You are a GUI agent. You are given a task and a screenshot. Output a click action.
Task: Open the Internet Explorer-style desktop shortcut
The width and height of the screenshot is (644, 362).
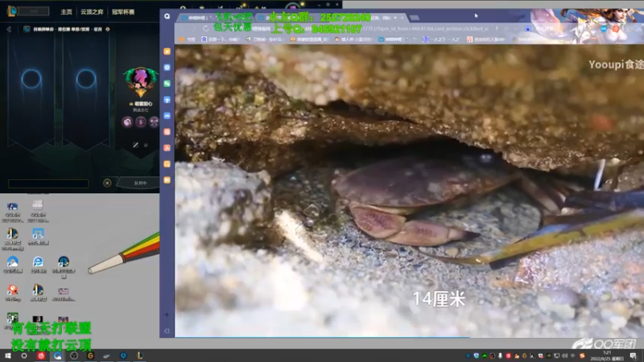tap(38, 265)
